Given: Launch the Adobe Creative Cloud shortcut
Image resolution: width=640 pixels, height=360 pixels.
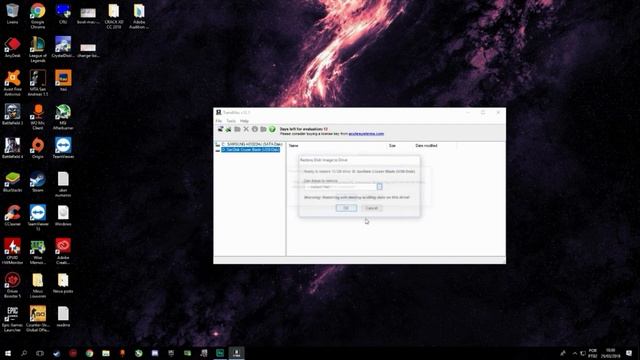Looking at the screenshot, I should (63, 251).
